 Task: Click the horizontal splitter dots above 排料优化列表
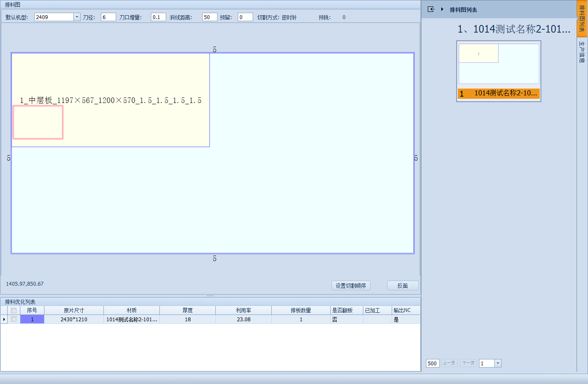point(210,296)
